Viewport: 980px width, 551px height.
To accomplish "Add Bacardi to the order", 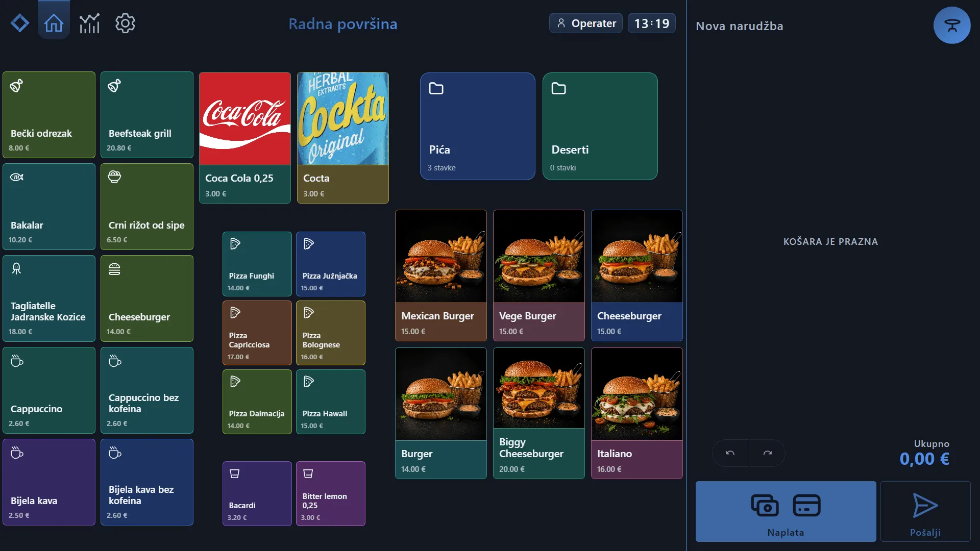I will pos(257,494).
